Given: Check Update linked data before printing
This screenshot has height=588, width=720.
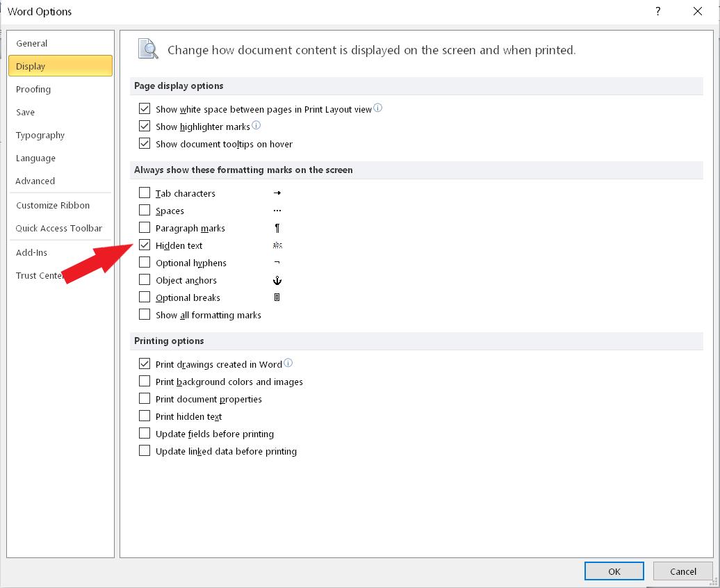Looking at the screenshot, I should (144, 450).
